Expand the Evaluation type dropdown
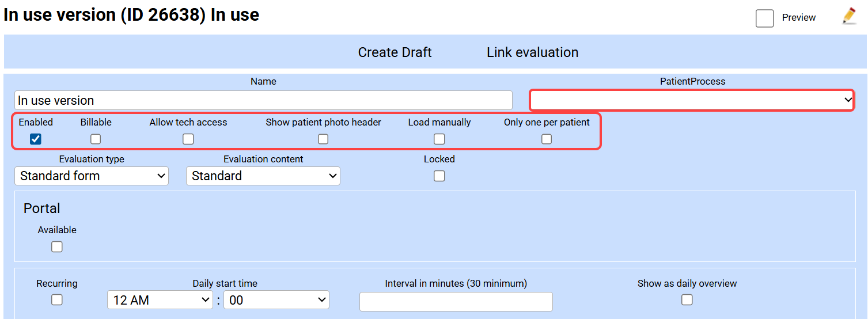Viewport: 868px width, 319px height. pos(91,176)
